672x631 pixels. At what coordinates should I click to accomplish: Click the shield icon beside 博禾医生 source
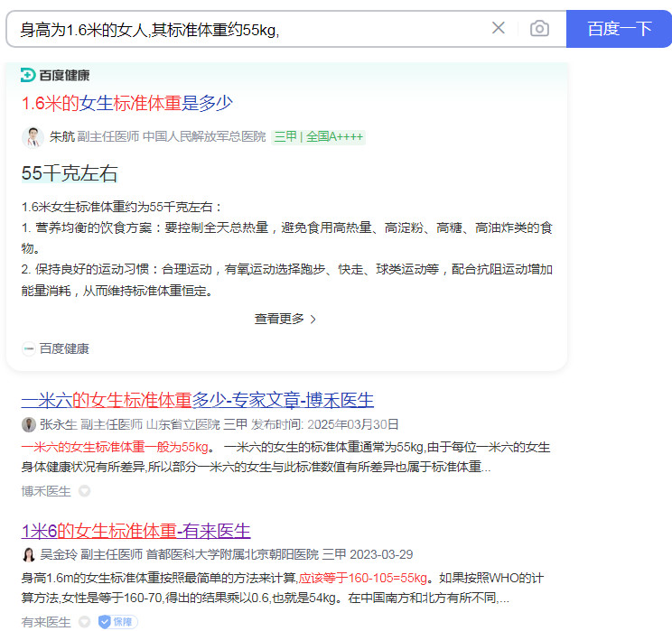[x=84, y=491]
